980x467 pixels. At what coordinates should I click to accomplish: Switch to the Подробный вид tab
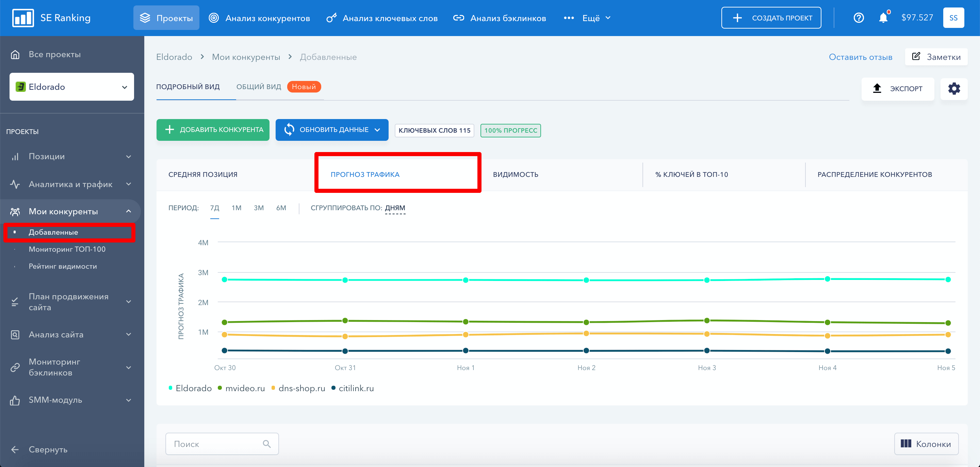click(x=188, y=87)
